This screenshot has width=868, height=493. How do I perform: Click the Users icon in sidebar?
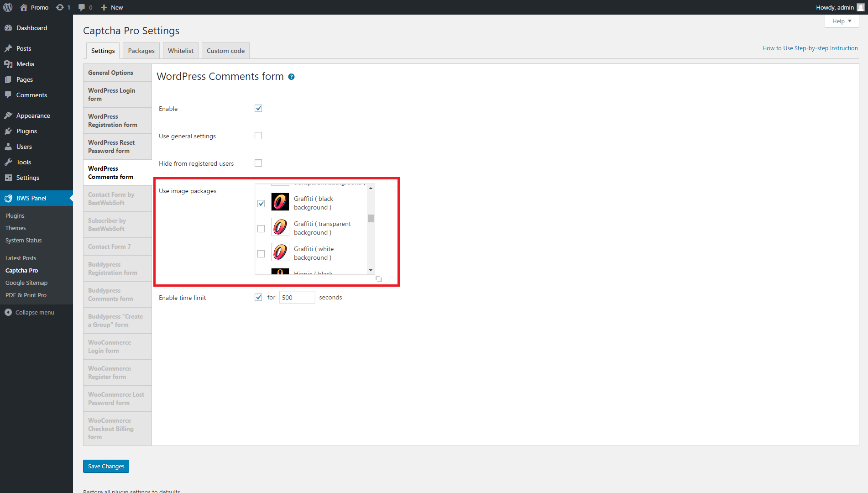pyautogui.click(x=8, y=147)
